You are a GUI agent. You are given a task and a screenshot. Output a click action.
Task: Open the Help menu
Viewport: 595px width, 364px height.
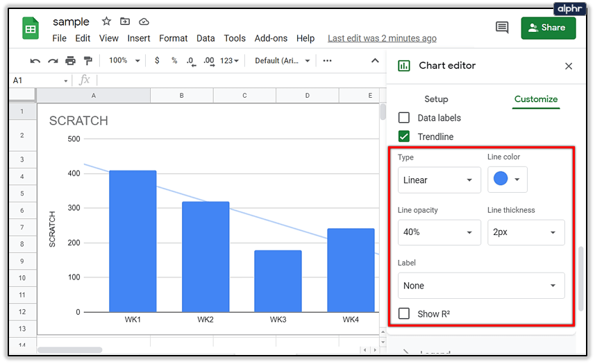coord(305,38)
